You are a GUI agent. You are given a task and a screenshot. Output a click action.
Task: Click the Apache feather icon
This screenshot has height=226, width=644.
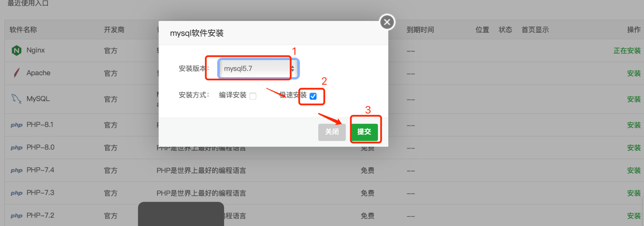[x=16, y=73]
